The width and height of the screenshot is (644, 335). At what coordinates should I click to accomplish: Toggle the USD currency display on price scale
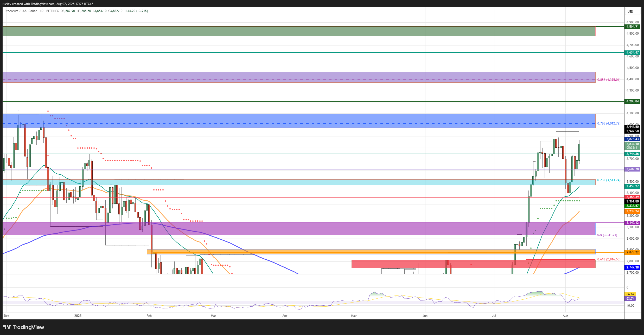[x=631, y=11]
